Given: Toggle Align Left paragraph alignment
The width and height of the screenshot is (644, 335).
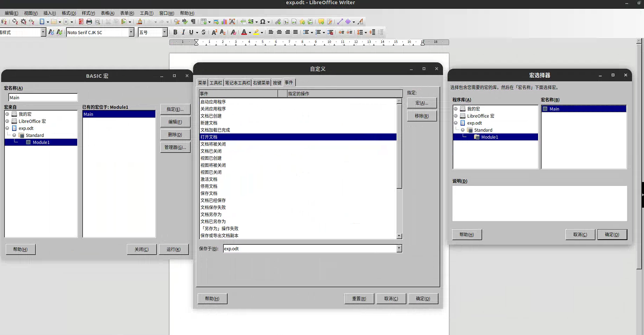Looking at the screenshot, I should click(271, 32).
